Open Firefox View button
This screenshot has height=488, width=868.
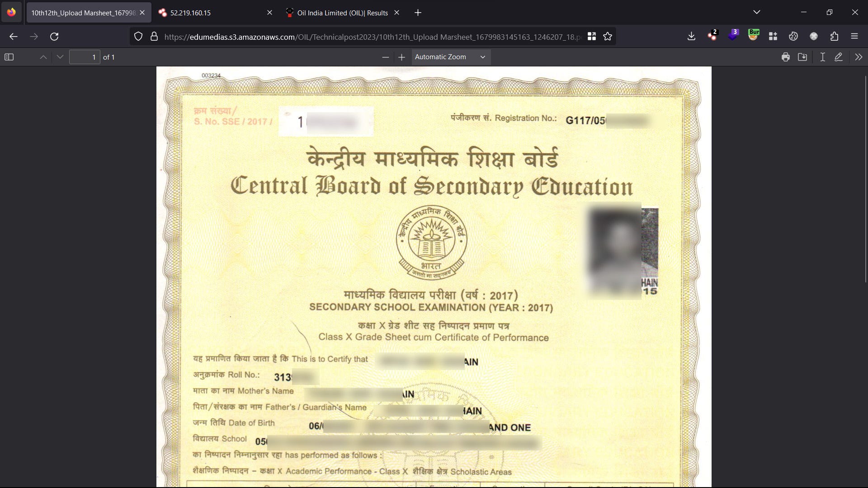coord(11,12)
